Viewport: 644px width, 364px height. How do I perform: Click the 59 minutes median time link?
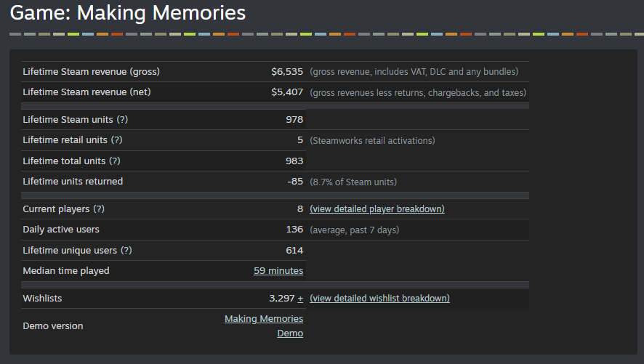coord(278,271)
